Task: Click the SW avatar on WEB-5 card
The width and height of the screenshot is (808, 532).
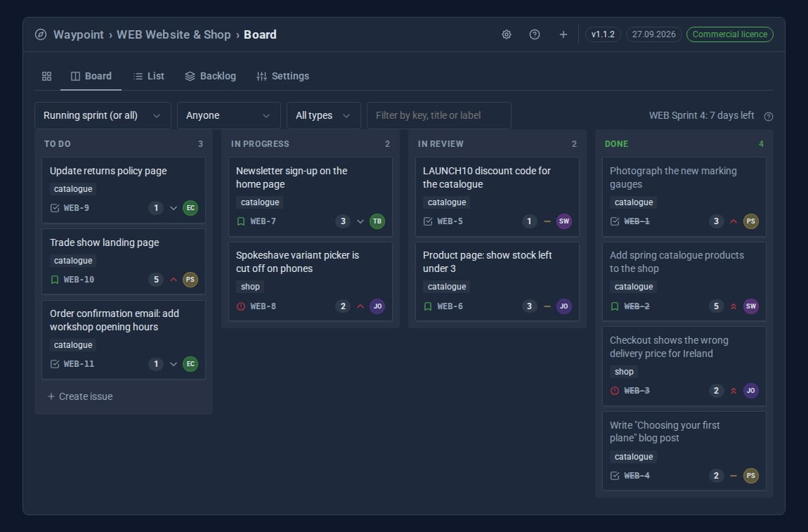Action: point(564,221)
